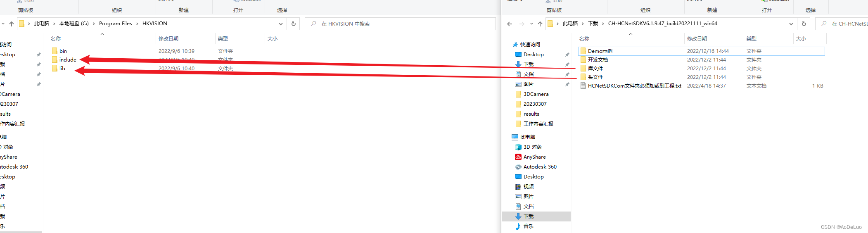The width and height of the screenshot is (868, 233).
Task: Select highlighted 下载 under 此电脑 in SDK sidebar
Action: 536,216
